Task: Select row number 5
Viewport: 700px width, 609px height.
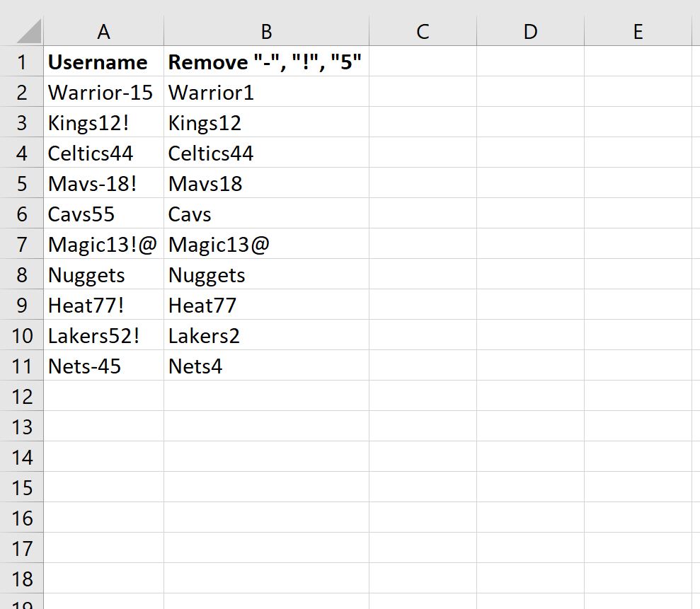Action: click(22, 183)
